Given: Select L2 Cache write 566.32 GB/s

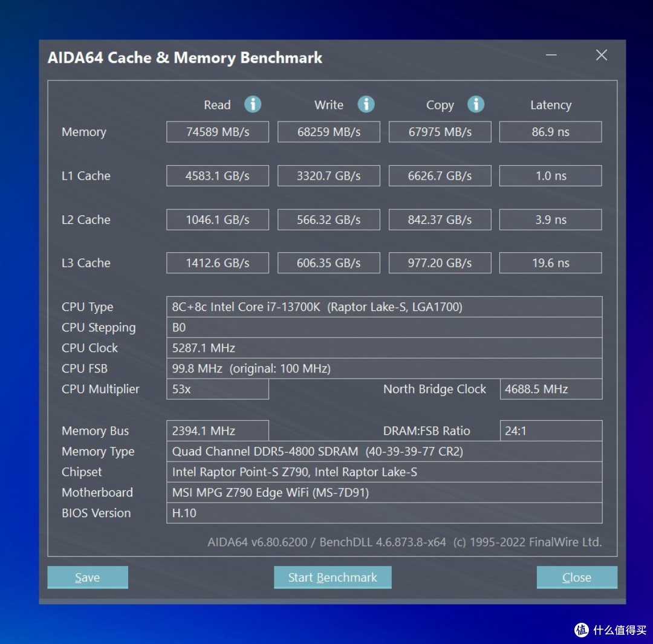Looking at the screenshot, I should pyautogui.click(x=328, y=220).
